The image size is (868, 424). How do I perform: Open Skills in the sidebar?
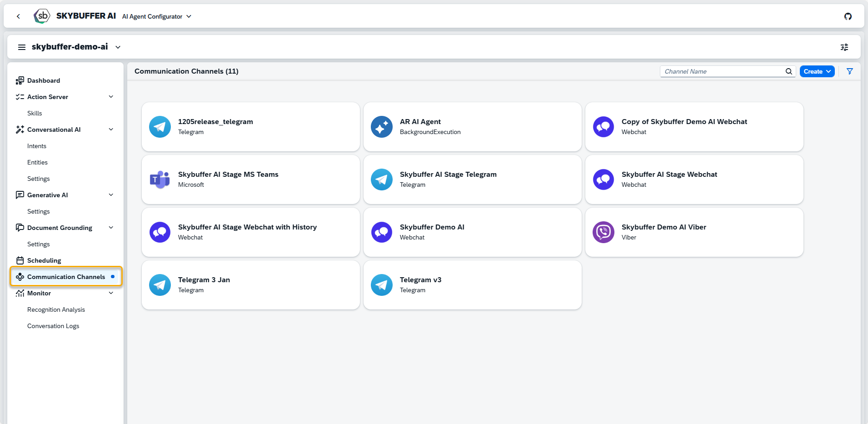[35, 113]
